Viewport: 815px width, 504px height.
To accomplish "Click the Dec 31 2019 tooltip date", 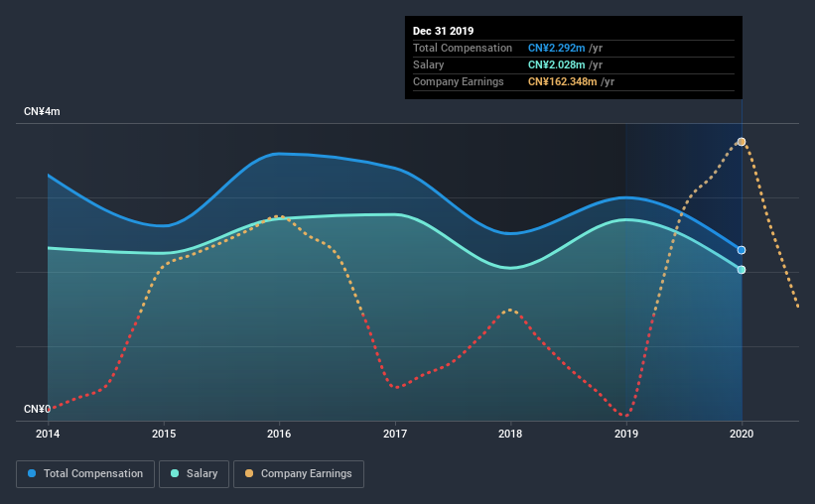I will (x=444, y=31).
